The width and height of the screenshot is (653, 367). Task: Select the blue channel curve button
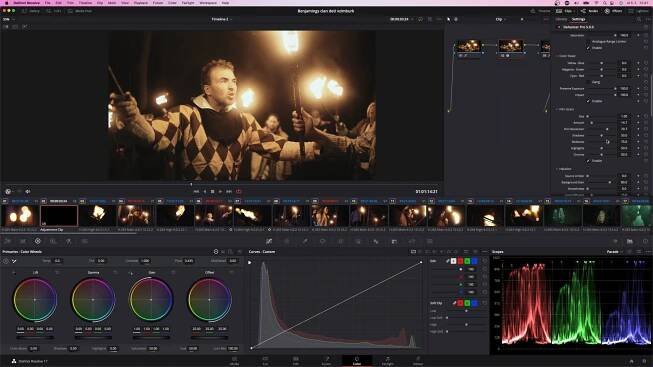pyautogui.click(x=474, y=261)
